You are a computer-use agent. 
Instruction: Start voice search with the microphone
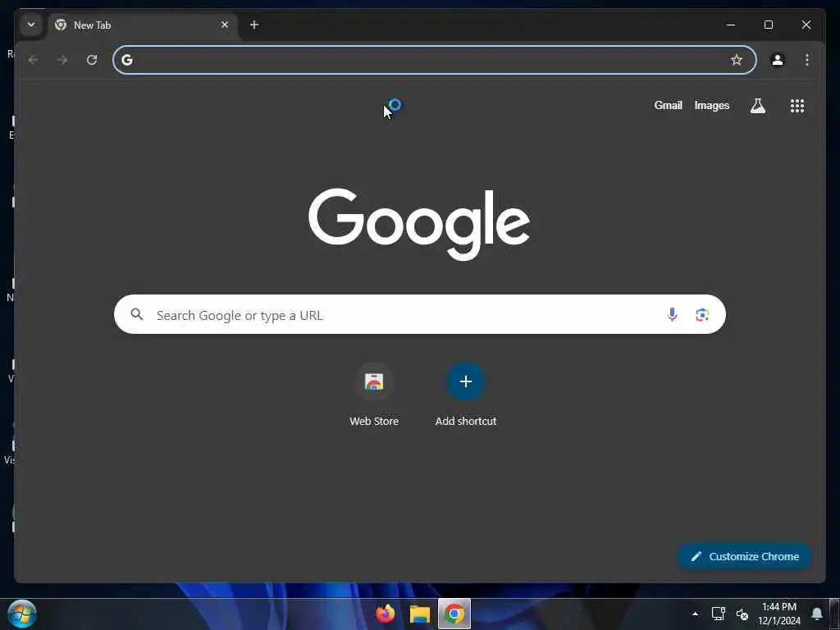click(673, 314)
